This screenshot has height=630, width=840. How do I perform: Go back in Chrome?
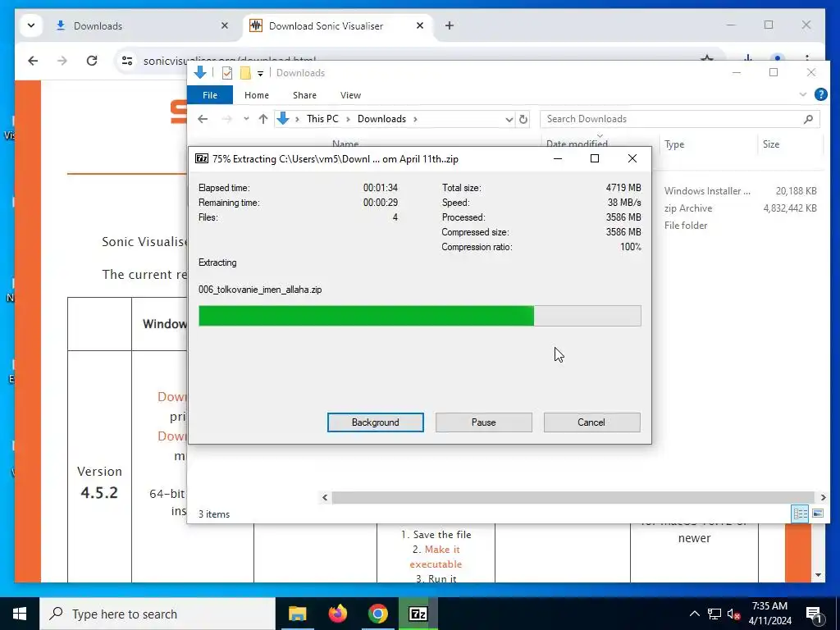click(x=33, y=61)
